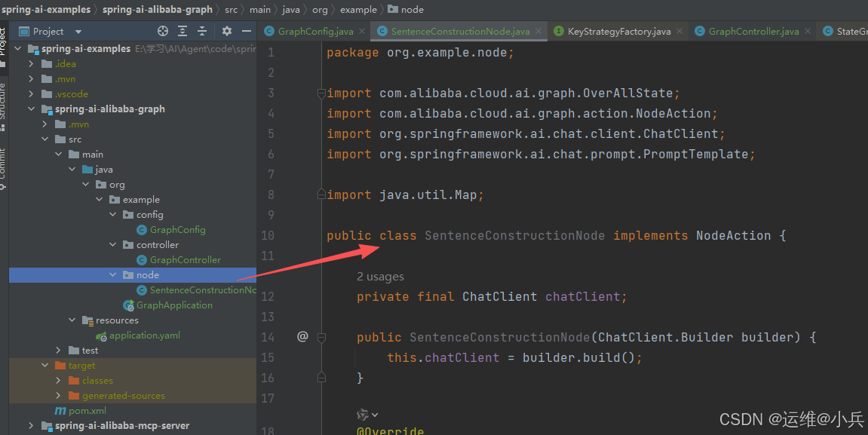Click the Select Opened File target icon
This screenshot has height=435, width=868.
[x=163, y=31]
